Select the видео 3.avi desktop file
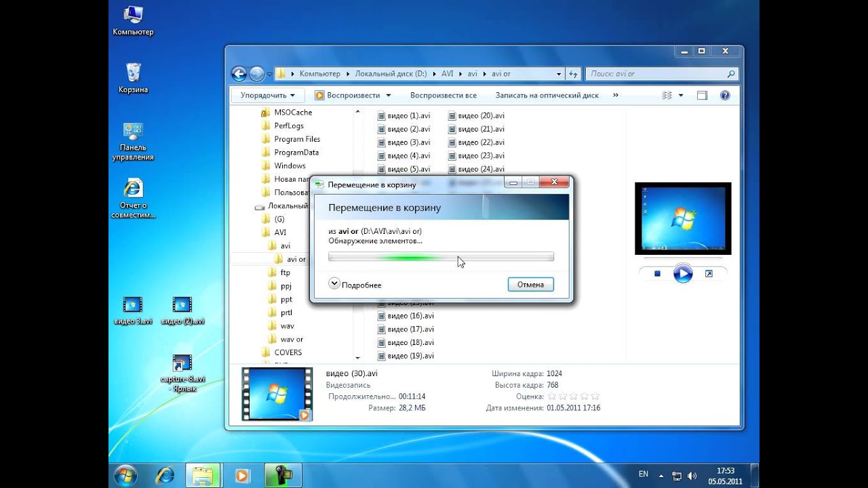This screenshot has width=868, height=488. pyautogui.click(x=133, y=310)
